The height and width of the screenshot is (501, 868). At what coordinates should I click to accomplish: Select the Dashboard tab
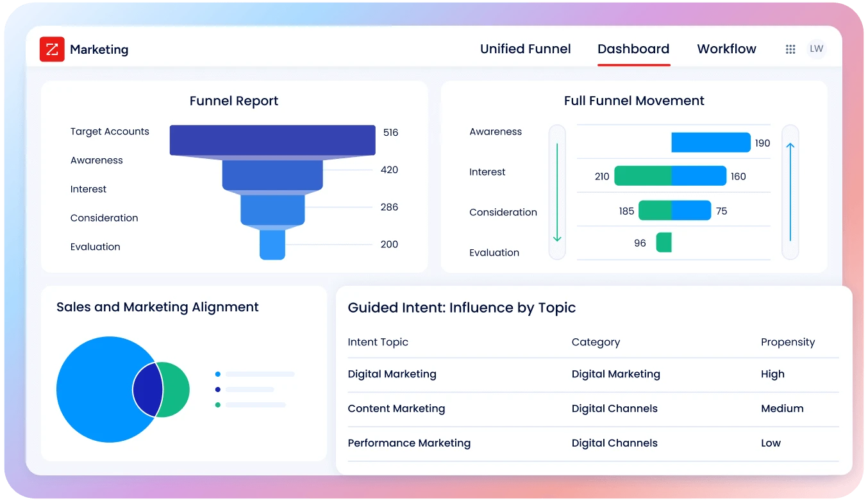coord(633,49)
